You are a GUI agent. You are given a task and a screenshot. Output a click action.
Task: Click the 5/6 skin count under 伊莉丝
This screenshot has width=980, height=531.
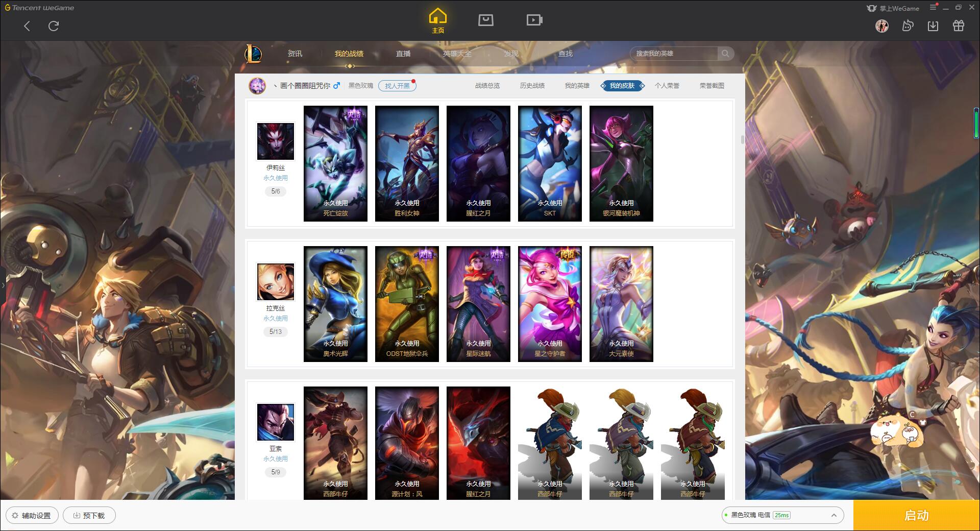click(x=276, y=191)
